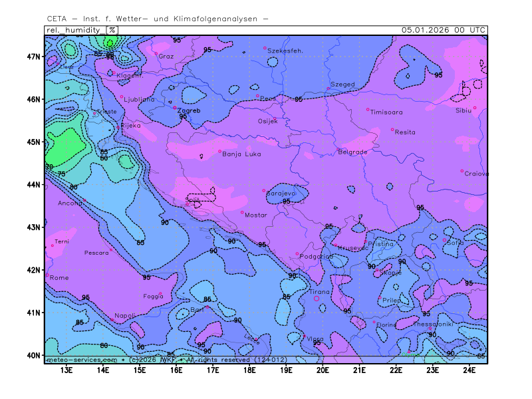Click the Tirana city marker circle
The image size is (532, 399).
point(317,299)
